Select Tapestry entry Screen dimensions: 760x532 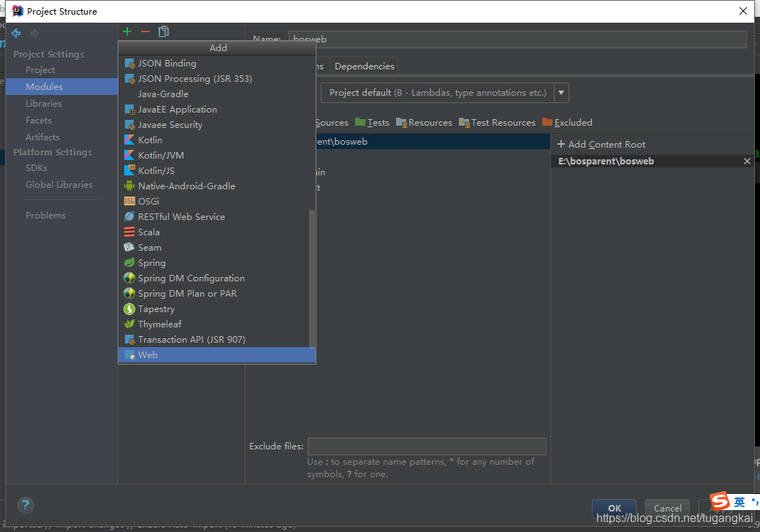tap(213, 308)
